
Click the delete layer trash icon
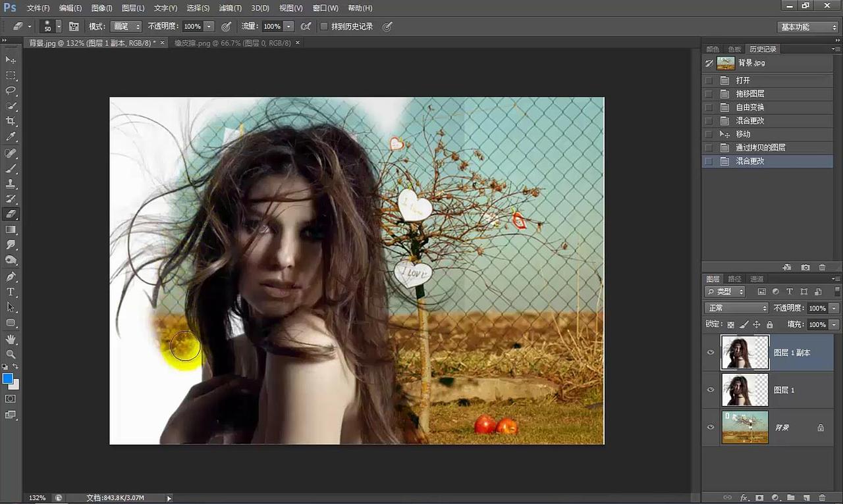click(x=822, y=497)
